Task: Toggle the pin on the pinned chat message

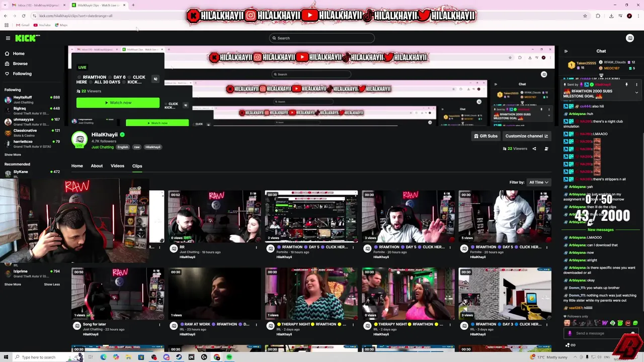Action: [x=626, y=85]
